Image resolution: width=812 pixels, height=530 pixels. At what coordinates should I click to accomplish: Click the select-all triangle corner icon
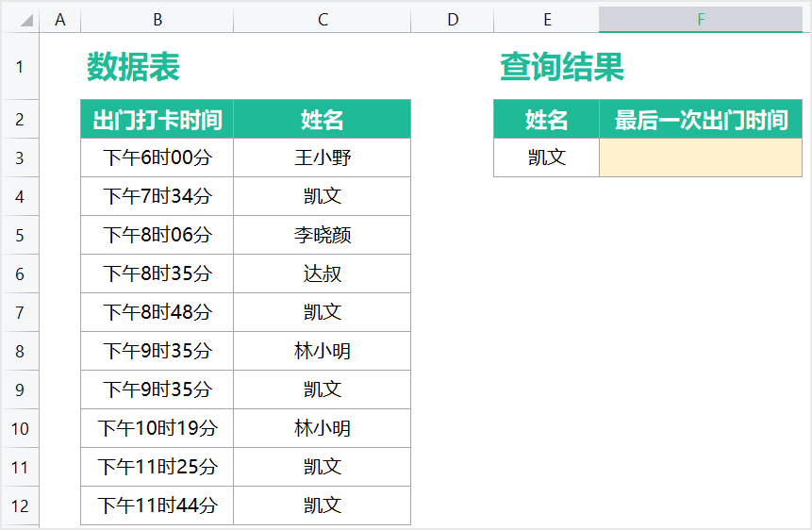click(26, 20)
